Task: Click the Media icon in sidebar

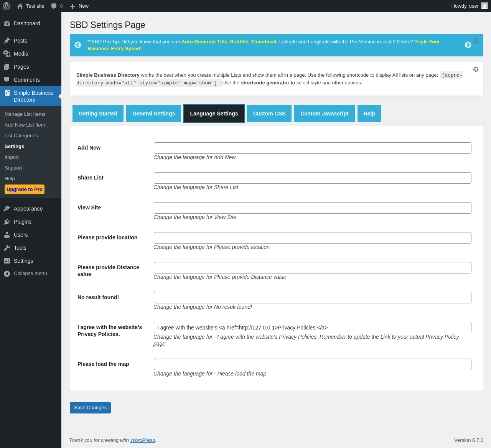Action: pyautogui.click(x=7, y=54)
